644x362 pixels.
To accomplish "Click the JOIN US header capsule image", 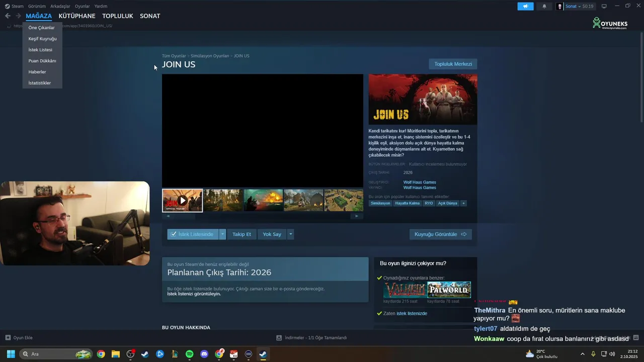I will [x=423, y=100].
